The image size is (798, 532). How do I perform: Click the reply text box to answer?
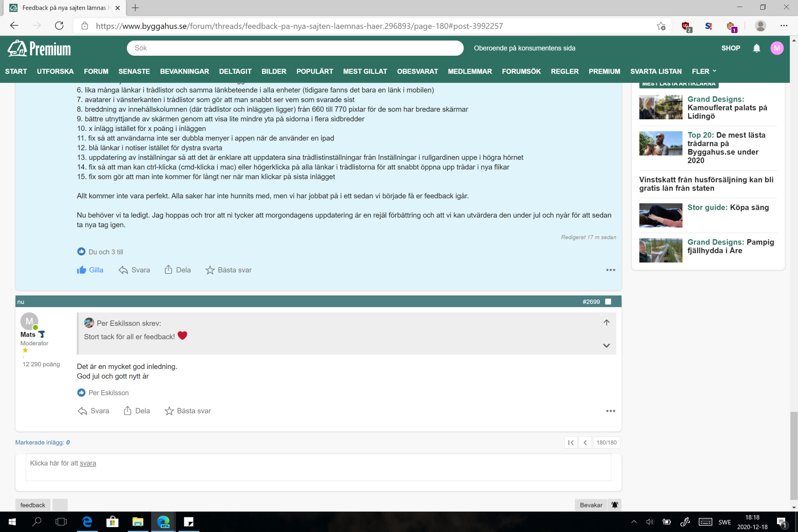point(318,467)
